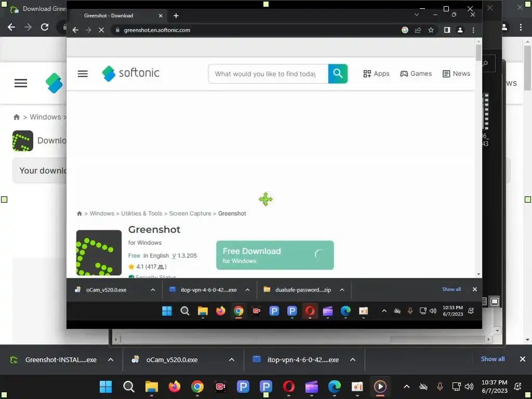The image size is (532, 399).
Task: Open hamburger menu in background Softonic page
Action: click(21, 83)
